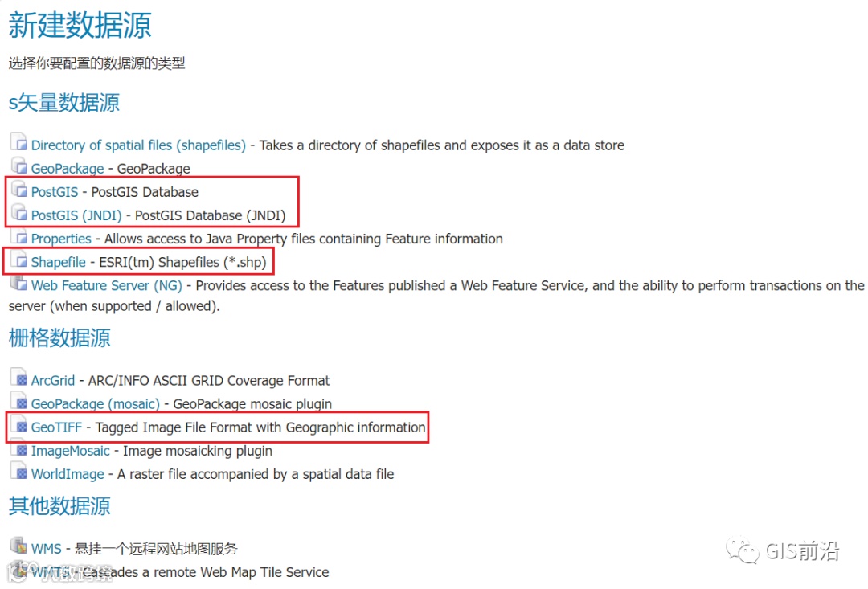Click the text 'ESRI(tm) Shapefiles (*.shp)'

tap(182, 262)
